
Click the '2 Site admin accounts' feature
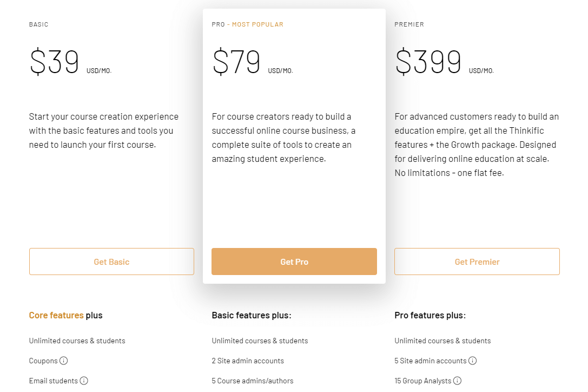click(x=248, y=361)
